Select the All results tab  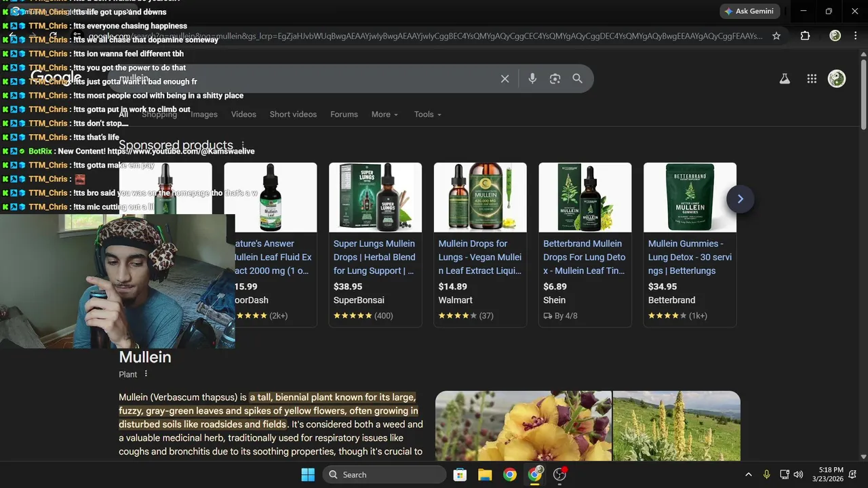click(123, 115)
